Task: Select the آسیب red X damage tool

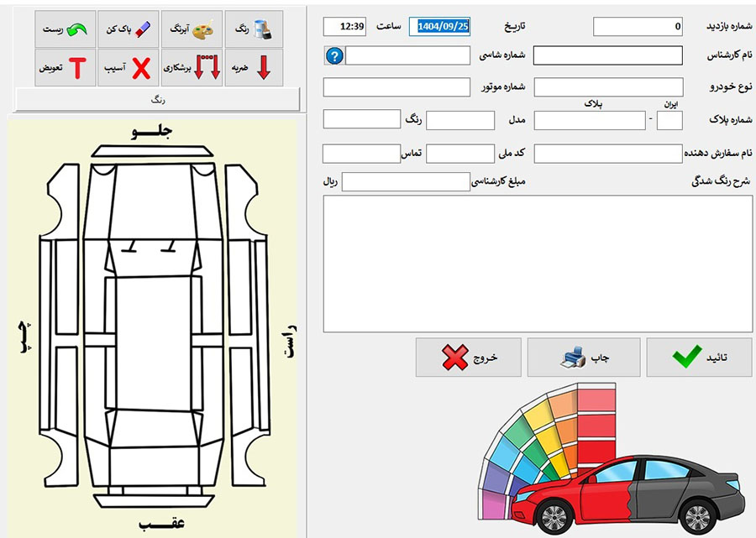Action: (x=128, y=68)
